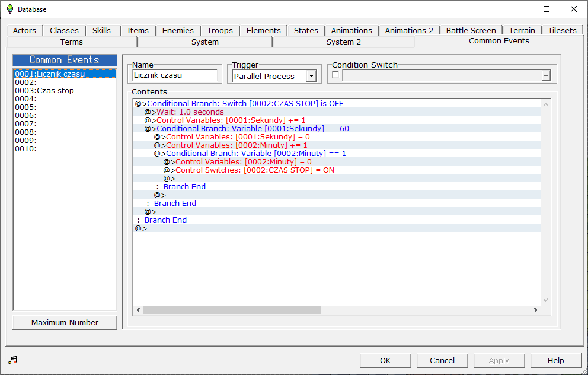This screenshot has width=588, height=375.
Task: Click Contents scroll right arrow
Action: tap(536, 310)
